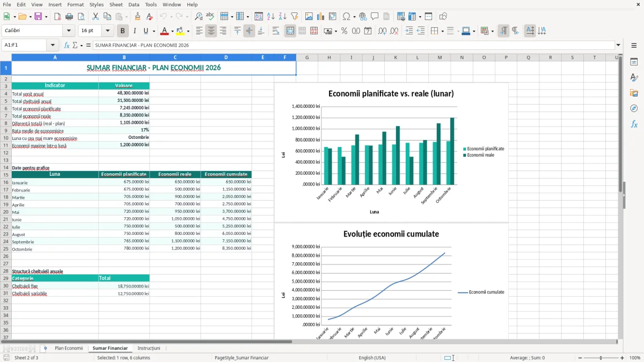644x362 pixels.
Task: Toggle Align Left
Action: pyautogui.click(x=199, y=31)
